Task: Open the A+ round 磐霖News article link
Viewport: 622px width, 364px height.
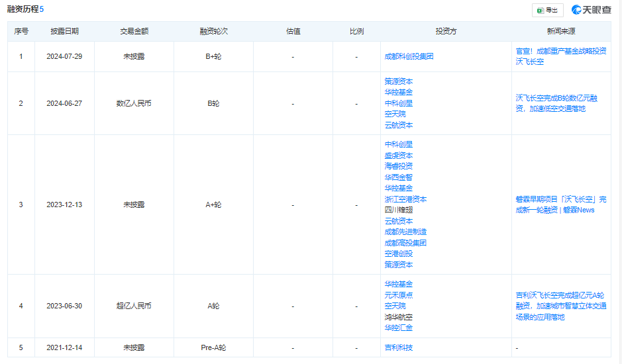Action: (560, 205)
